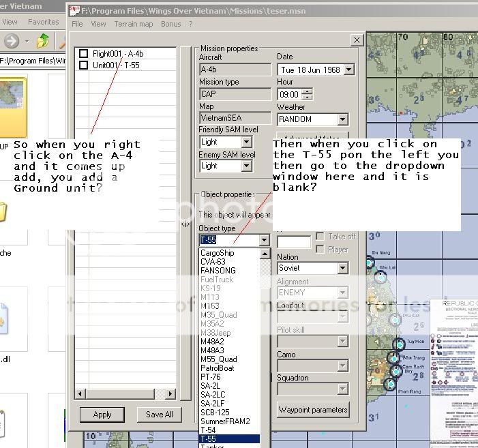The image size is (478, 448).
Task: Select M55_Quad in object type list
Action: point(230,359)
